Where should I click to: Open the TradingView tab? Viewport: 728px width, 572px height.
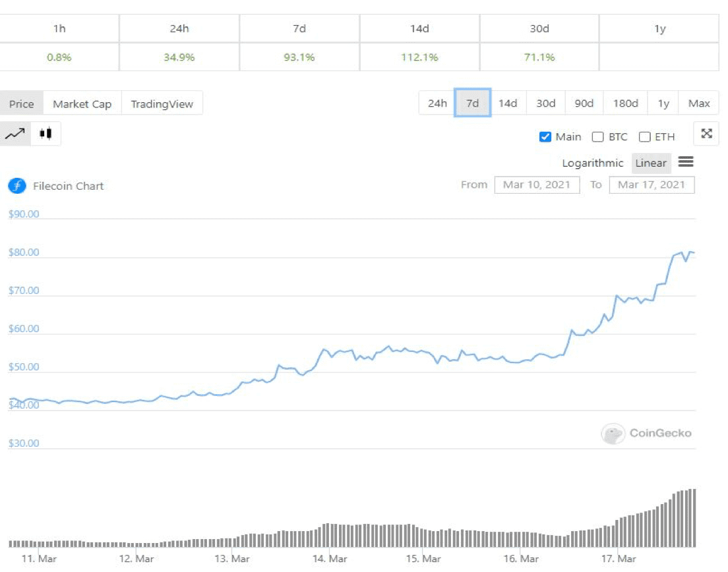[162, 103]
